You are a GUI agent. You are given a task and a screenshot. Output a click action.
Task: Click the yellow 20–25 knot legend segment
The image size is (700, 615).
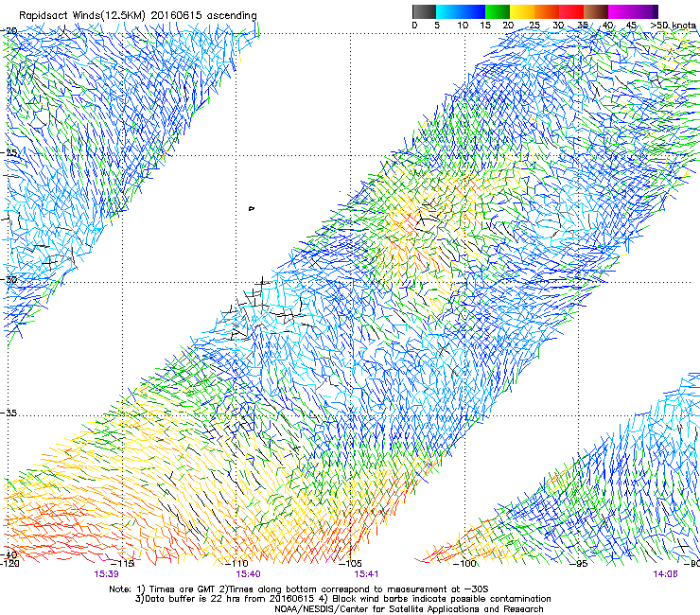click(522, 11)
